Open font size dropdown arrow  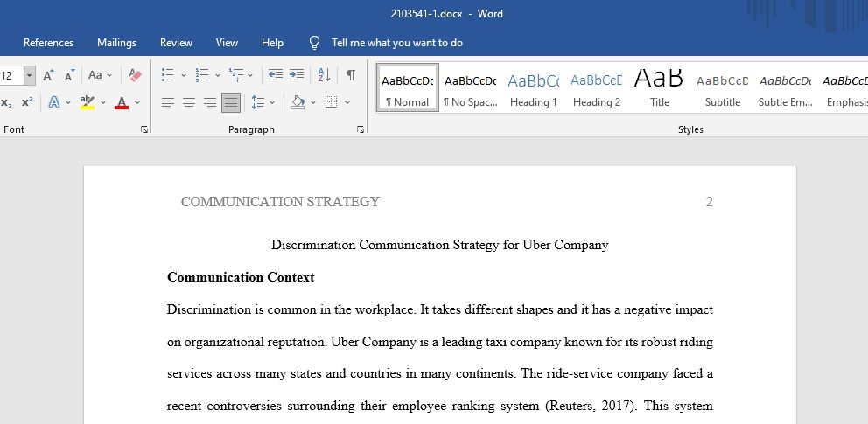(x=30, y=76)
